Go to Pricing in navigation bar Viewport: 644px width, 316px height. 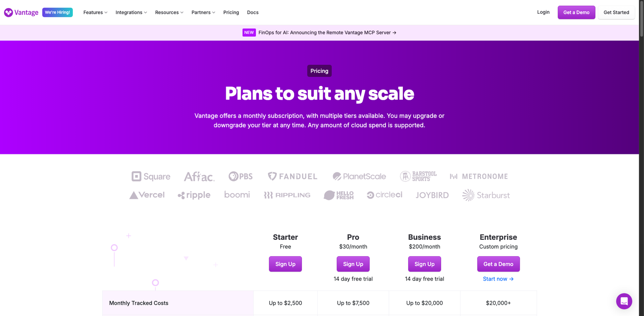pos(231,12)
